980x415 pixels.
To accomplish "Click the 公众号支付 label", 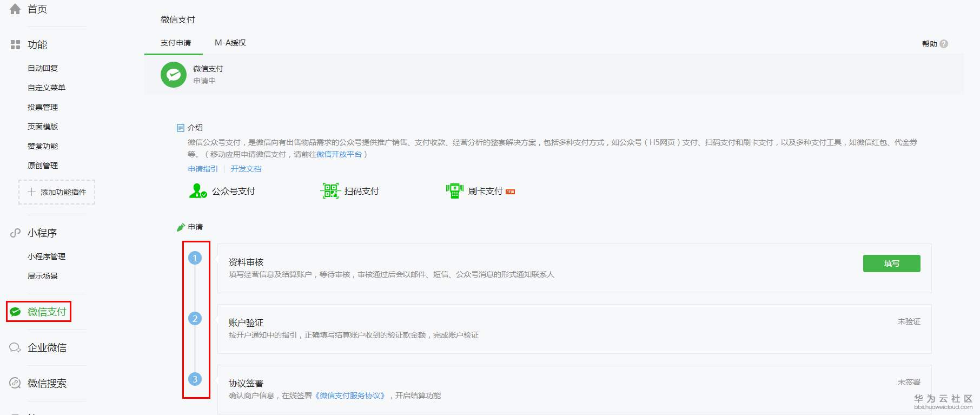I will [234, 191].
